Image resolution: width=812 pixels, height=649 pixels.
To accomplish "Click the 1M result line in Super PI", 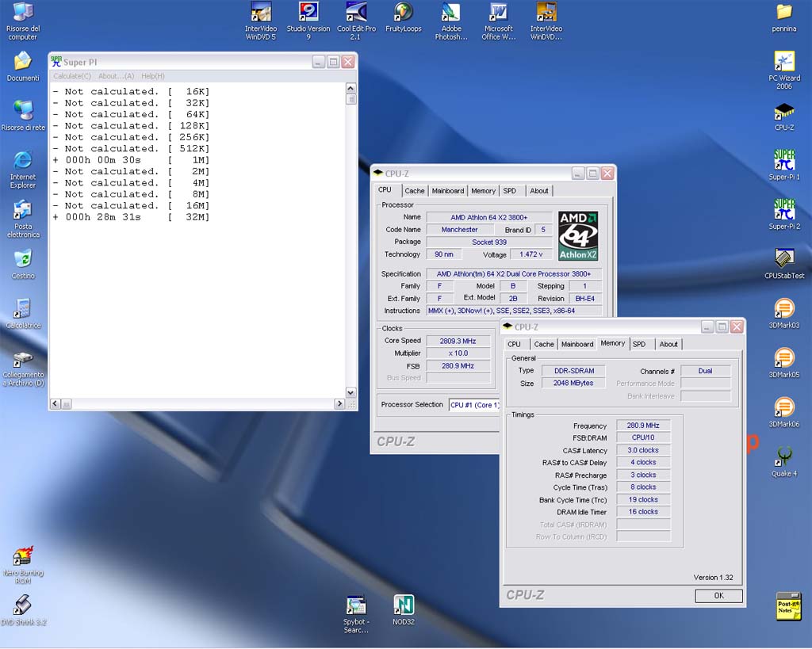I will click(x=132, y=160).
